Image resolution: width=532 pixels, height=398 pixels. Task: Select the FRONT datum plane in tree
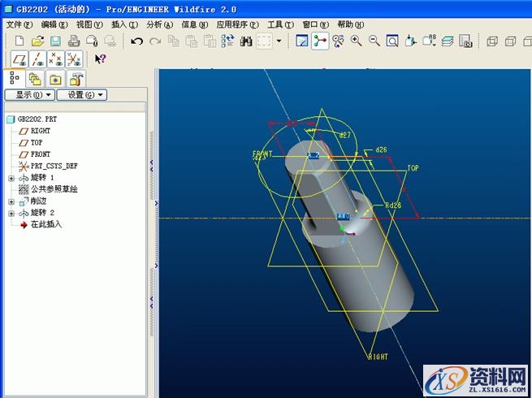40,154
